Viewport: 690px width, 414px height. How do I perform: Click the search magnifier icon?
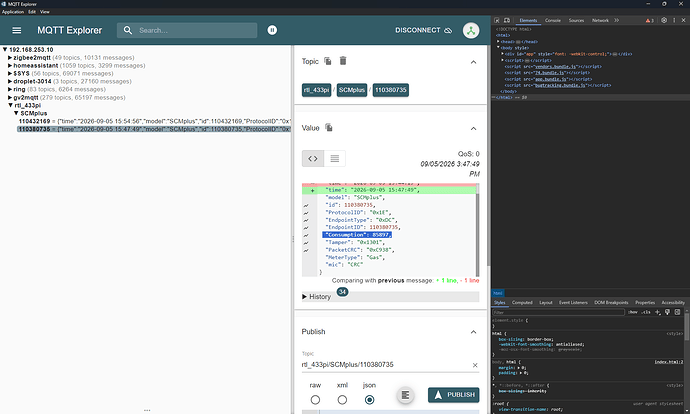click(128, 30)
